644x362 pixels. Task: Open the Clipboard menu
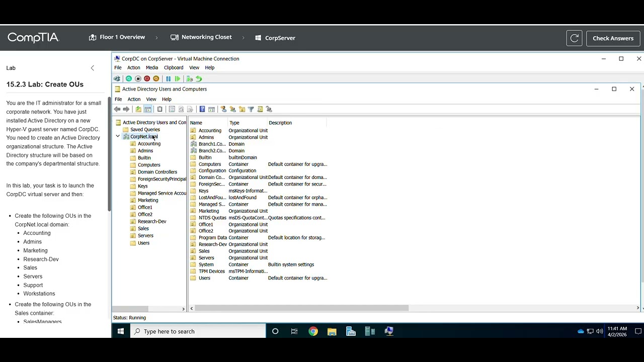tap(174, 67)
